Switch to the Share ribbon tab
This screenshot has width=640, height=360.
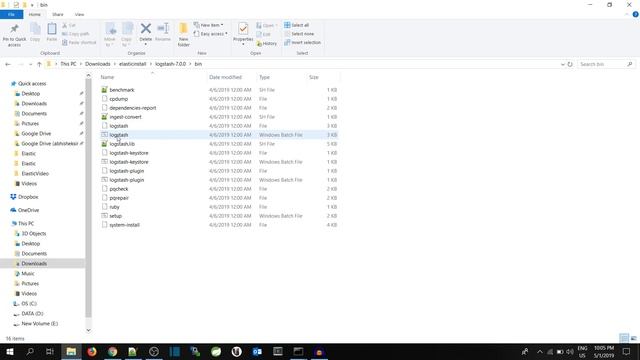pyautogui.click(x=58, y=14)
